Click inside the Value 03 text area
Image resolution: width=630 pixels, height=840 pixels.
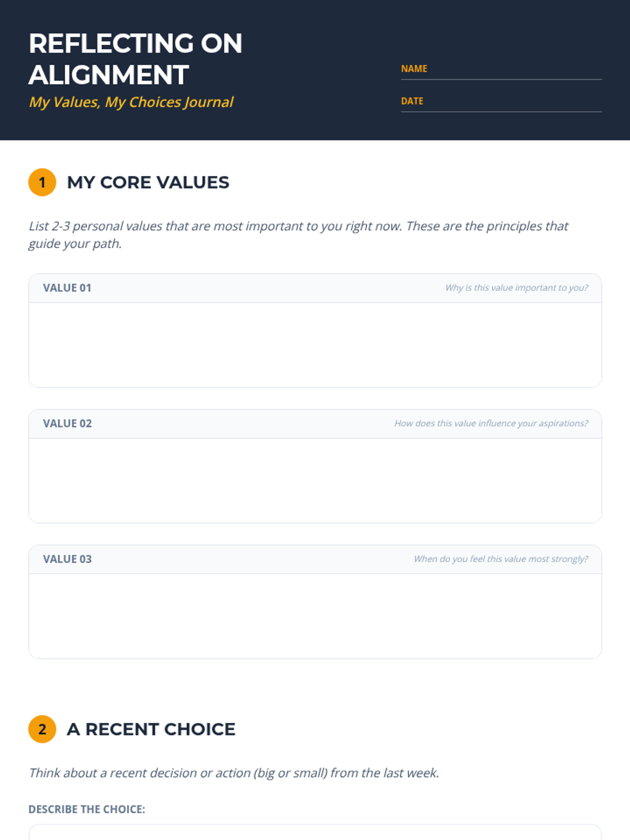tap(315, 615)
